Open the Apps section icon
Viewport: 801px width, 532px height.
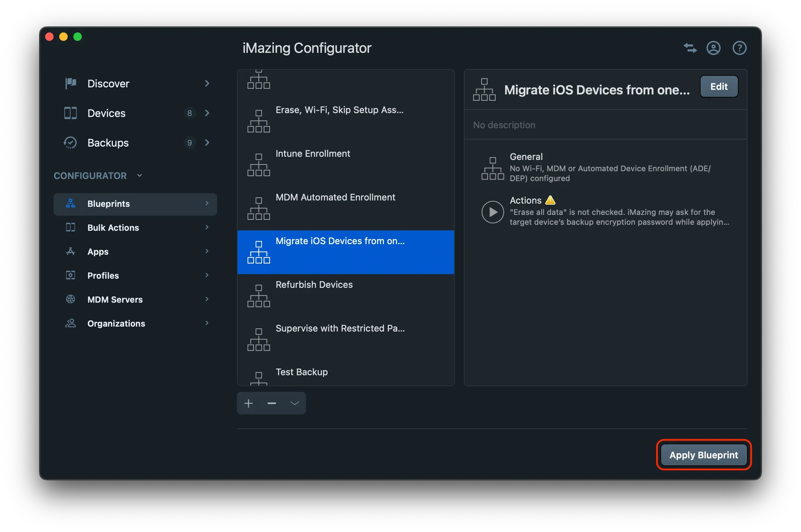[x=70, y=251]
